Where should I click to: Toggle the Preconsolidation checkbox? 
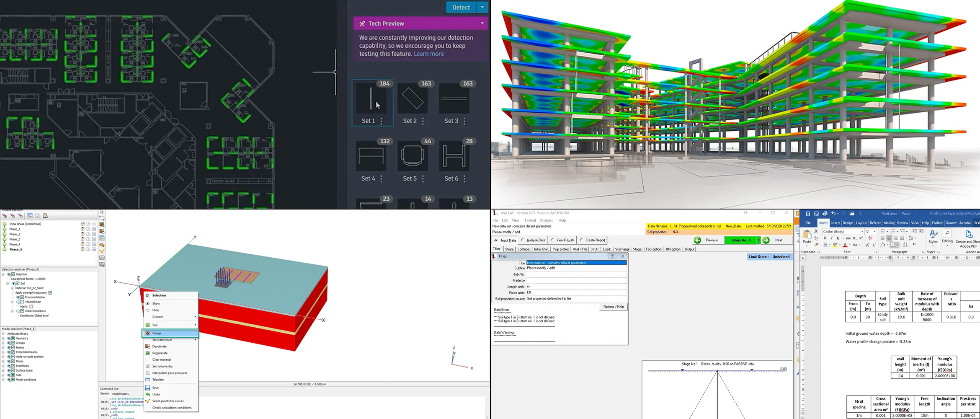(22, 297)
